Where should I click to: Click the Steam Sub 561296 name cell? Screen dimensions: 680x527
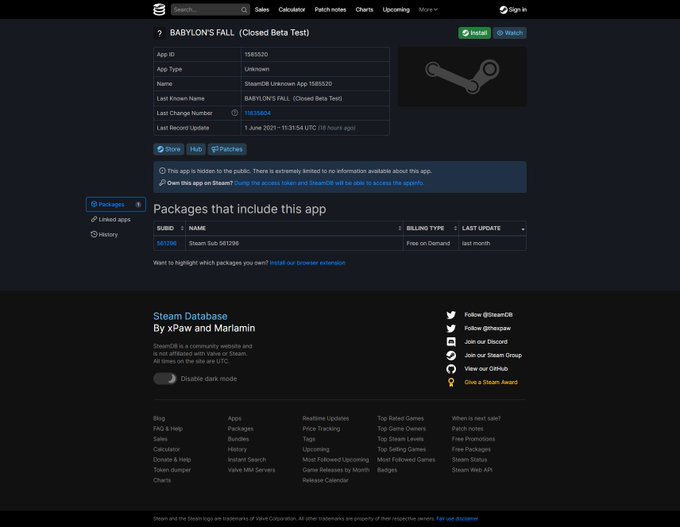click(x=294, y=243)
